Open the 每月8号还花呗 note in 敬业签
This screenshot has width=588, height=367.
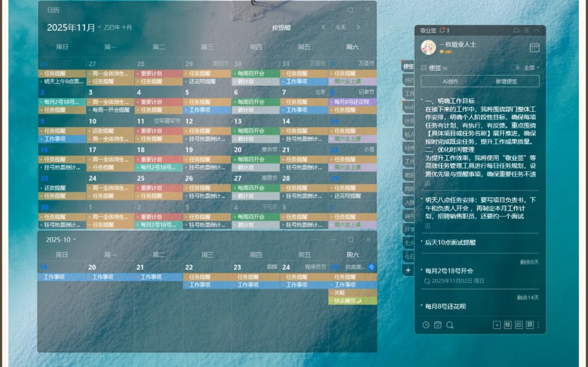tap(445, 306)
